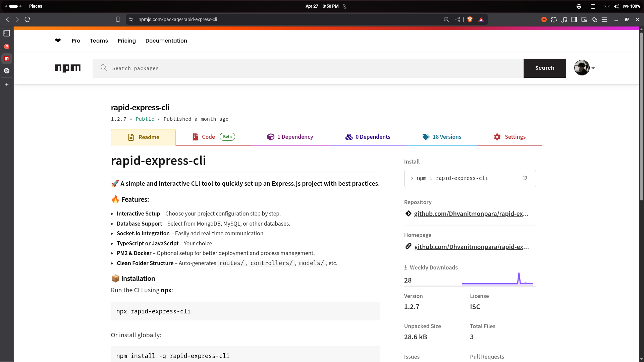Screen dimensions: 644x362
Task: Go back in browser history
Action: click(x=7, y=19)
